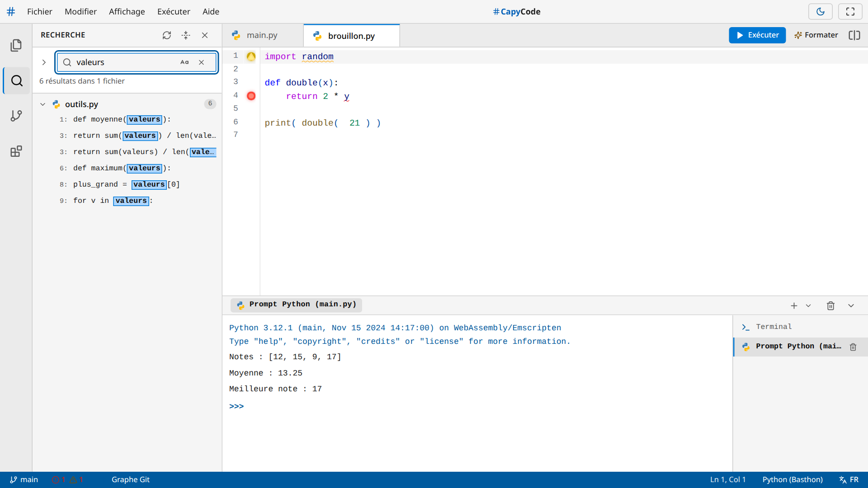Toggle the breakpoint on line 4
The image size is (868, 488).
pos(251,96)
